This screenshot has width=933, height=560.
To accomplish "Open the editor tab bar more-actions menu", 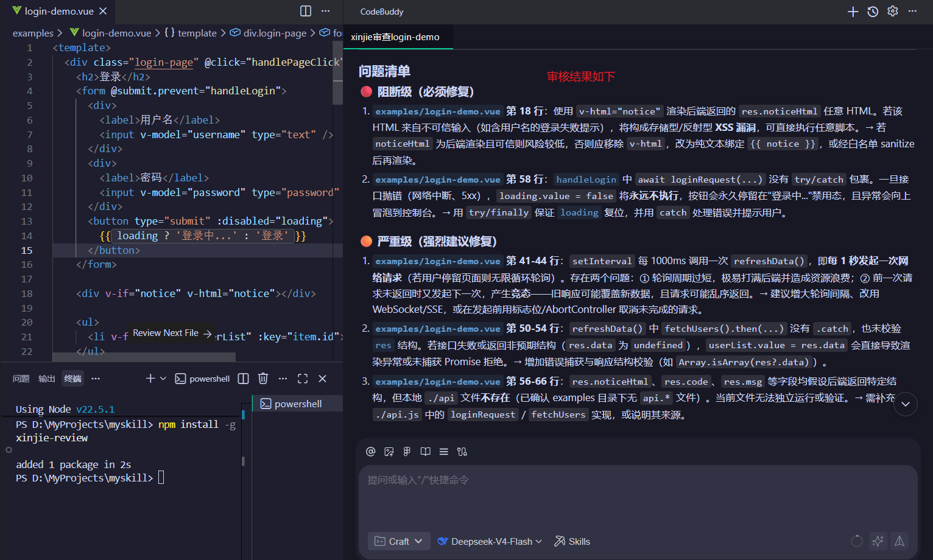I will [325, 11].
